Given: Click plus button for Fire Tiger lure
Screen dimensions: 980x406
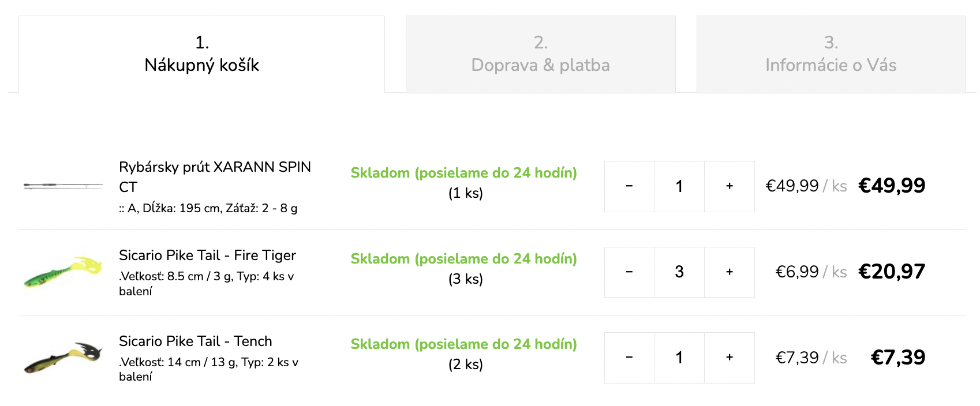Looking at the screenshot, I should click(730, 272).
